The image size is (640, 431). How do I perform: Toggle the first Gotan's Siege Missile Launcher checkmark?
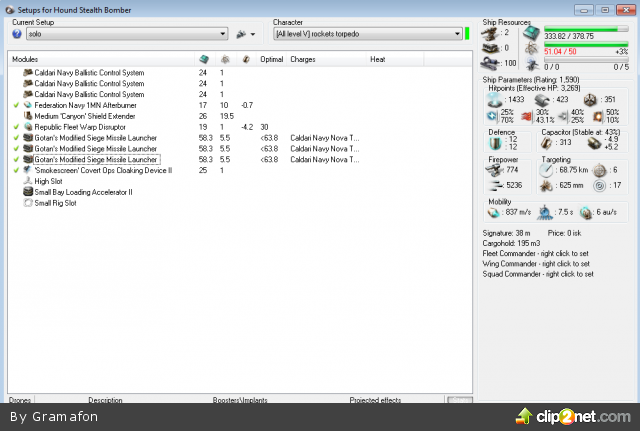[16, 138]
